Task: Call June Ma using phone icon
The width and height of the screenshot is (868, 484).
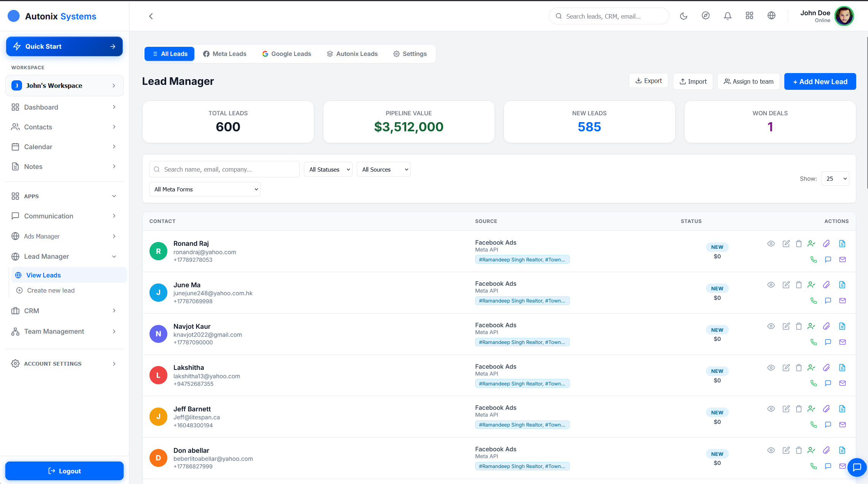Action: [814, 301]
